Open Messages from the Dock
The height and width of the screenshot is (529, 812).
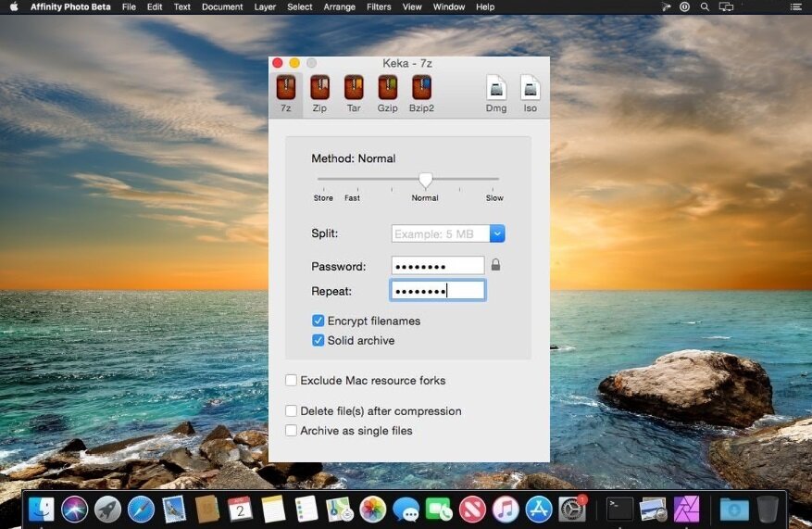[406, 509]
